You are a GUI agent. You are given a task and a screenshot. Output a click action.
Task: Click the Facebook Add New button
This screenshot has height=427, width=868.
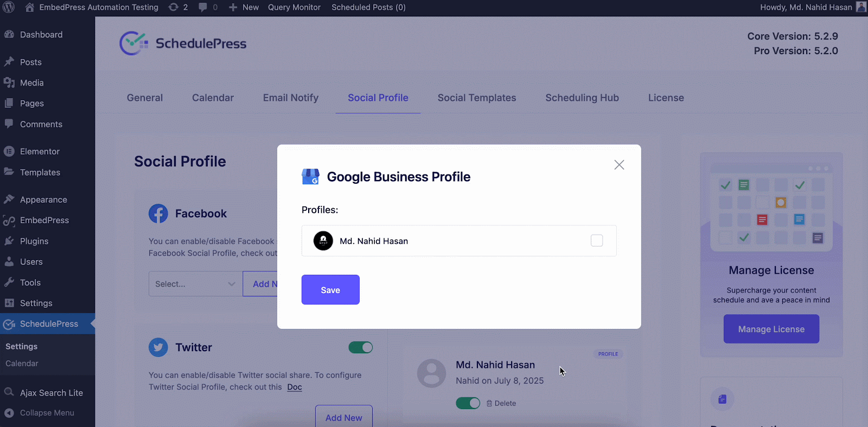260,283
